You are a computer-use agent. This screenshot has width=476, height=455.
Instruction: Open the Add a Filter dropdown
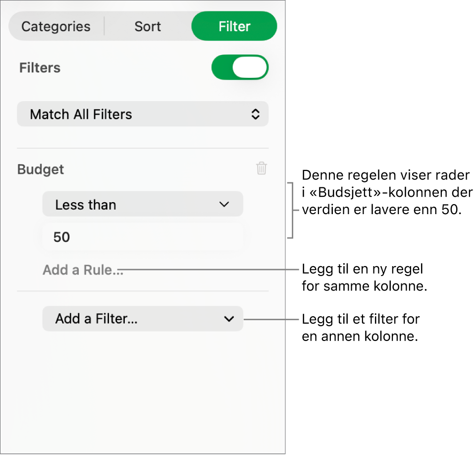tap(143, 319)
